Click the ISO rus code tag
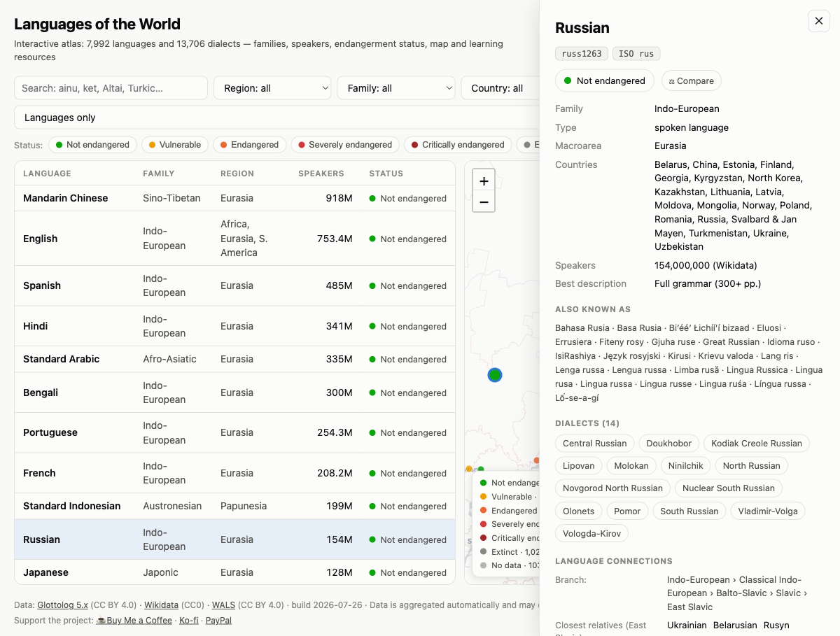The height and width of the screenshot is (636, 840). [x=636, y=54]
